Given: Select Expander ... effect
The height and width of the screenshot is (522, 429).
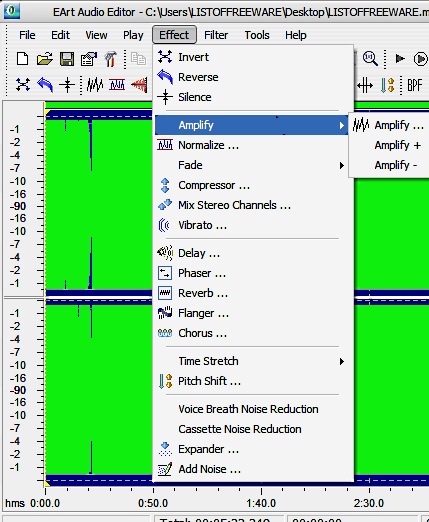Looking at the screenshot, I should point(252,449).
